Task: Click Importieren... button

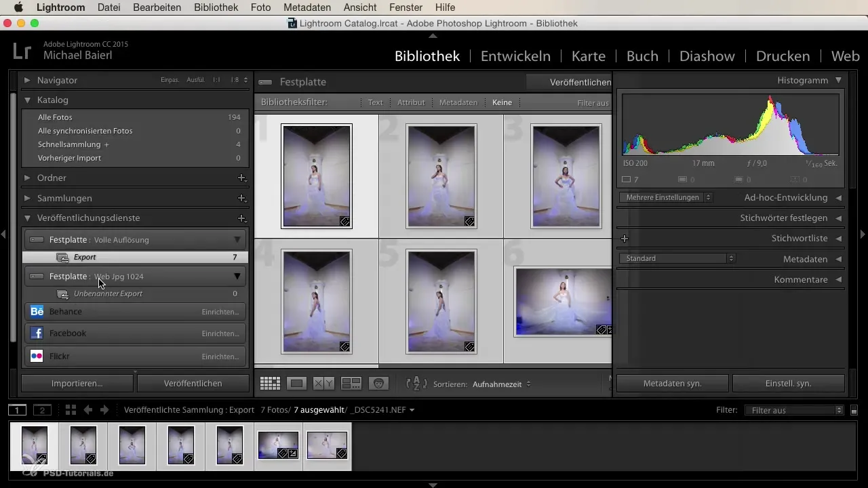Action: [x=77, y=383]
